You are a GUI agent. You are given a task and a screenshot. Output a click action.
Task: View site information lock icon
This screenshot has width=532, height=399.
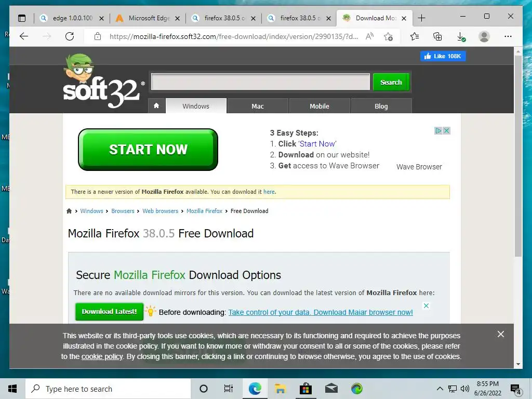click(97, 36)
